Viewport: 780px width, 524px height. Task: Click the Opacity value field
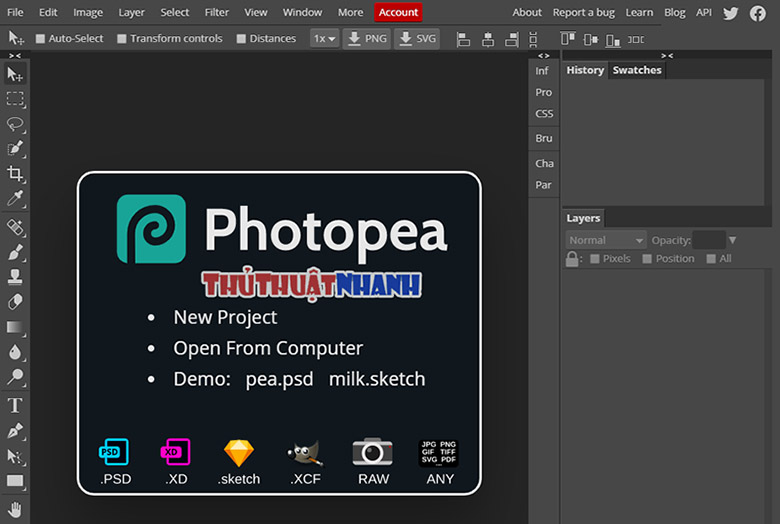click(709, 240)
